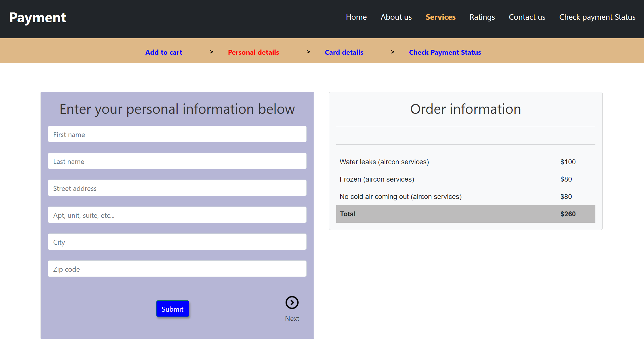The image size is (644, 360).
Task: Open Check payment Status in navbar
Action: (x=597, y=17)
